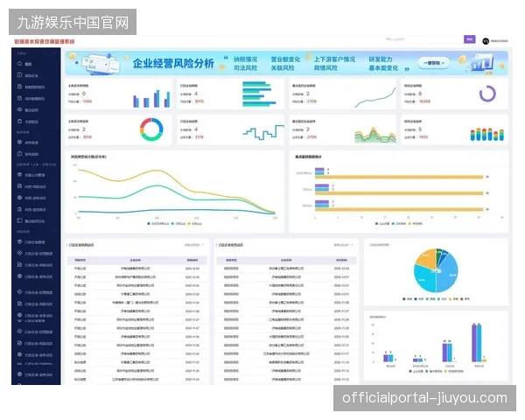Open the add-enterprise item below home
This screenshot has width=525, height=420.
(28, 75)
